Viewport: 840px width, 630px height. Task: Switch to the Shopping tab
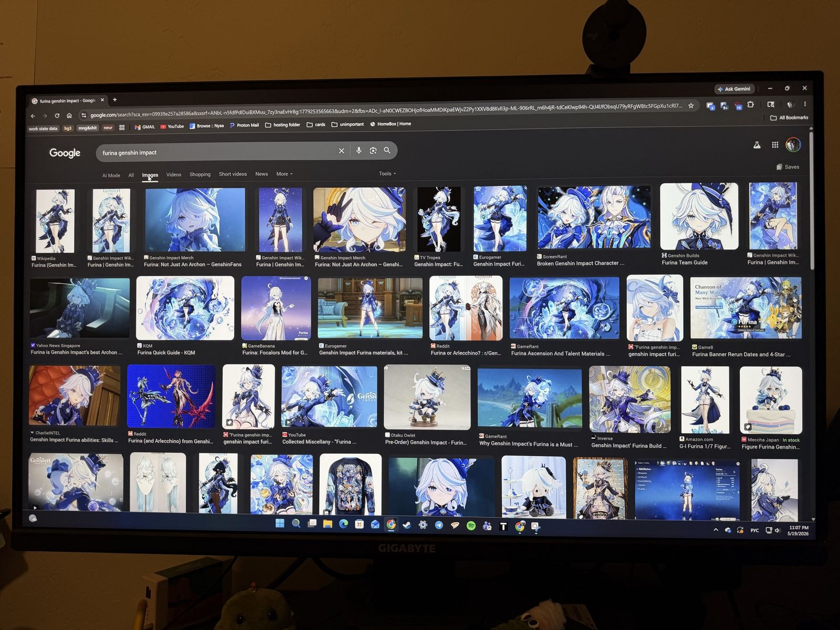point(200,174)
